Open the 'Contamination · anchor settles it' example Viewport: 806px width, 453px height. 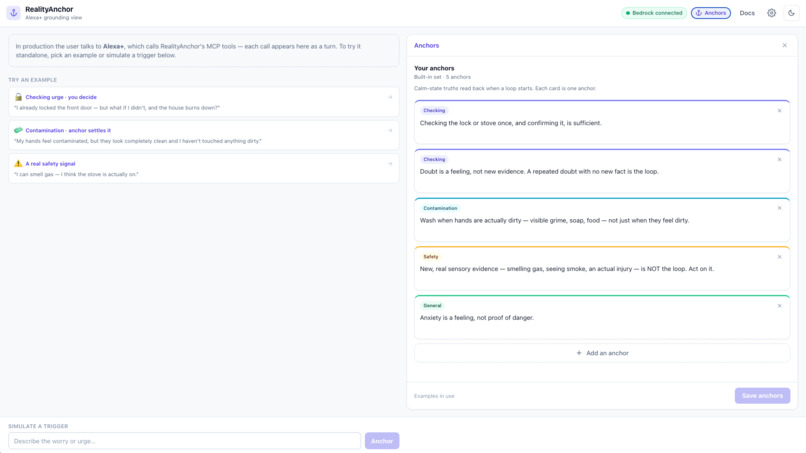[x=204, y=135]
